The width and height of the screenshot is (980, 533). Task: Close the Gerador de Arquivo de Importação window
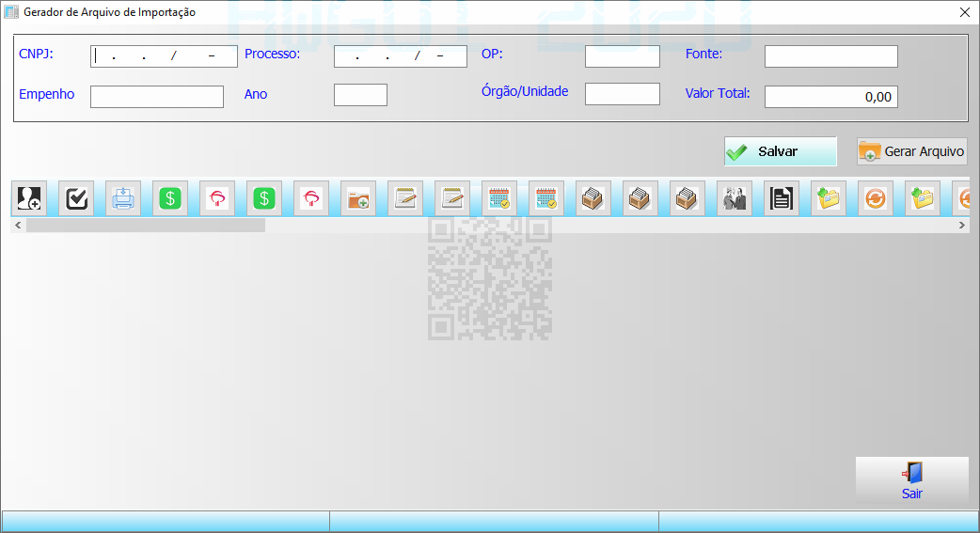point(964,12)
